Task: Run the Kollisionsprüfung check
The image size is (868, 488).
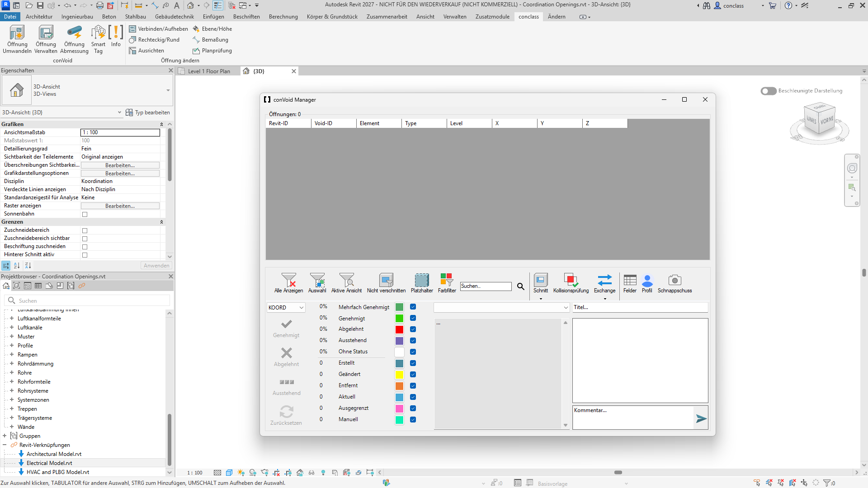Action: pos(571,283)
